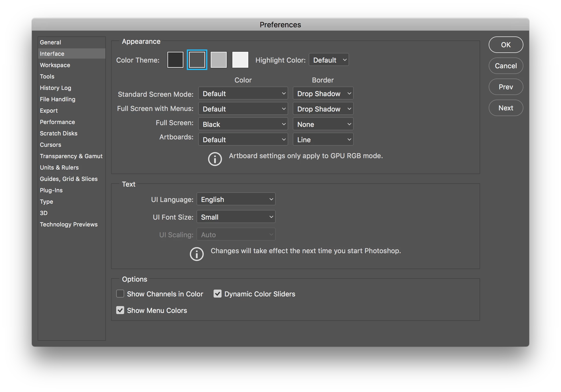
Task: Open Full Screen color dropdown showing Black
Action: [243, 124]
